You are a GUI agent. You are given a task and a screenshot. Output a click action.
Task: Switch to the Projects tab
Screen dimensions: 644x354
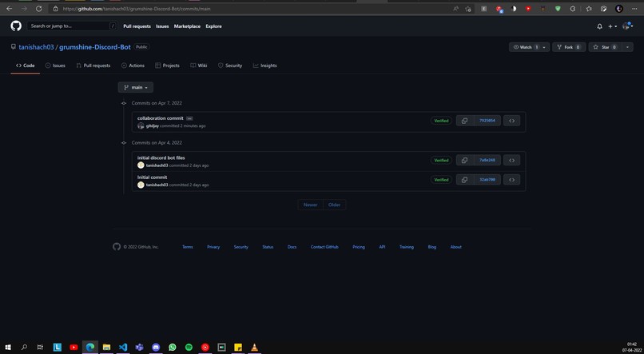167,66
